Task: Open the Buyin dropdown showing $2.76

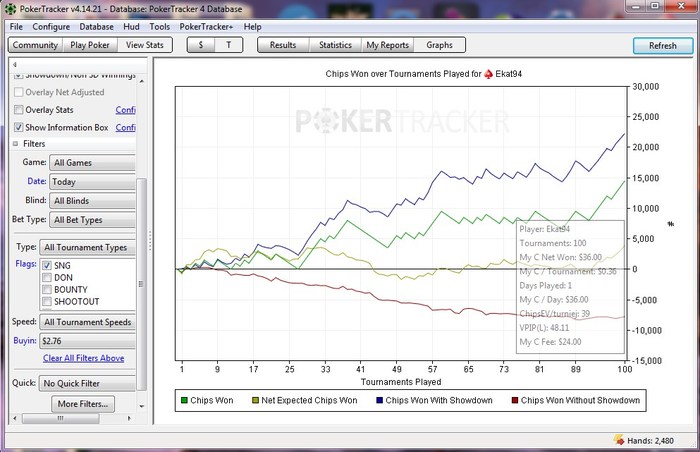Action: pos(88,341)
